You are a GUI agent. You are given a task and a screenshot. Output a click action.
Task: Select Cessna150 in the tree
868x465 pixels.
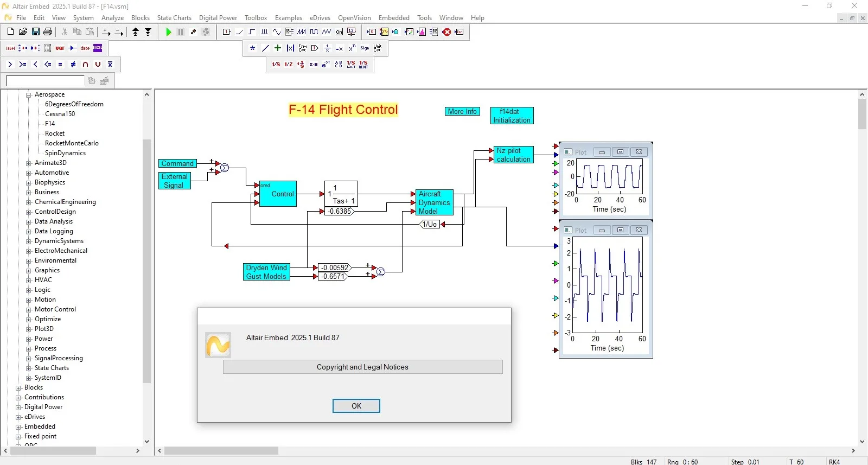60,114
